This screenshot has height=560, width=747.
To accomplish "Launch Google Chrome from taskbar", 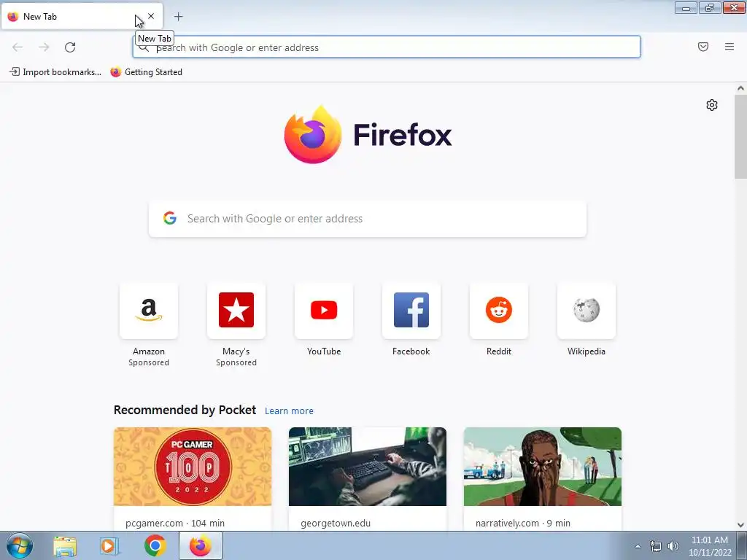I will click(155, 545).
